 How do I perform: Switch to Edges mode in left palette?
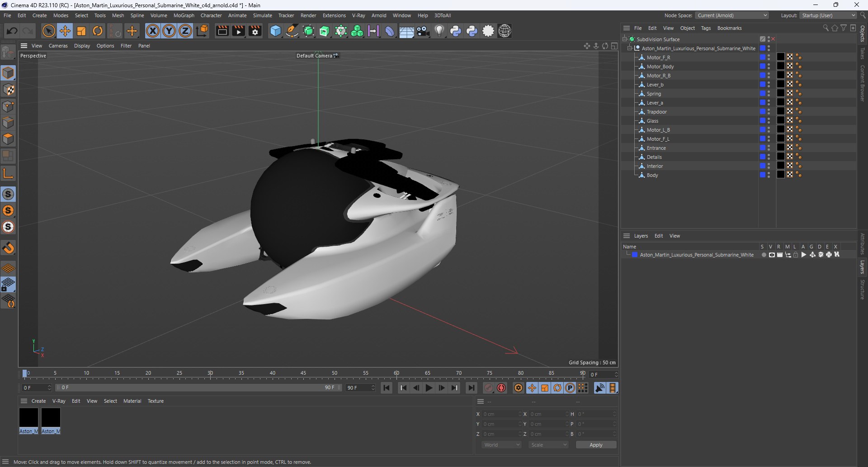pos(8,123)
